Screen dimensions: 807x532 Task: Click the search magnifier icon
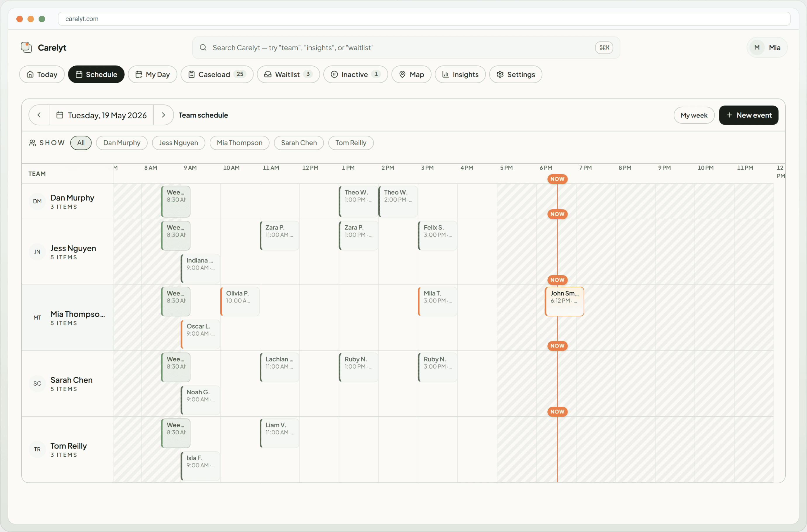pos(203,47)
